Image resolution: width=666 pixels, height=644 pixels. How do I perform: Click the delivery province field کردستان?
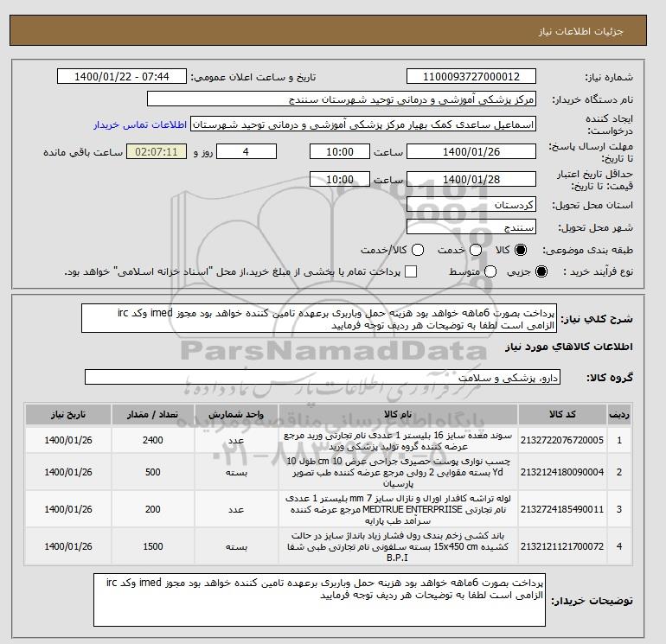coord(471,205)
